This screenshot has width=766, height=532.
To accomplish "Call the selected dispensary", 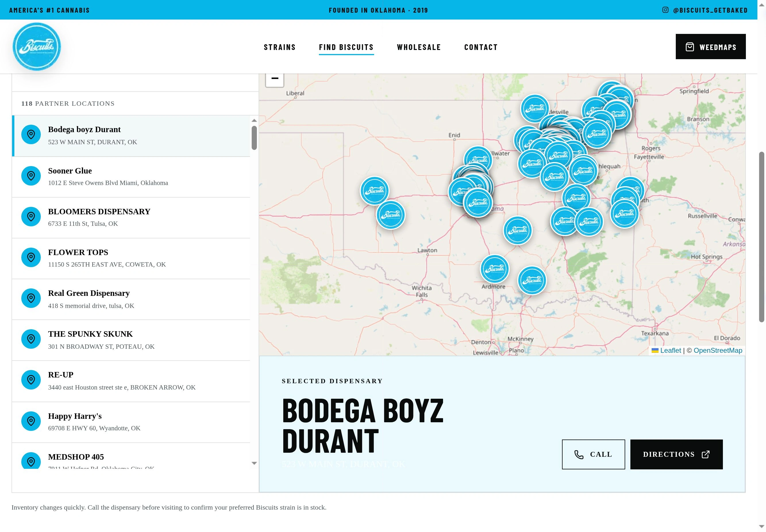I will coord(593,454).
